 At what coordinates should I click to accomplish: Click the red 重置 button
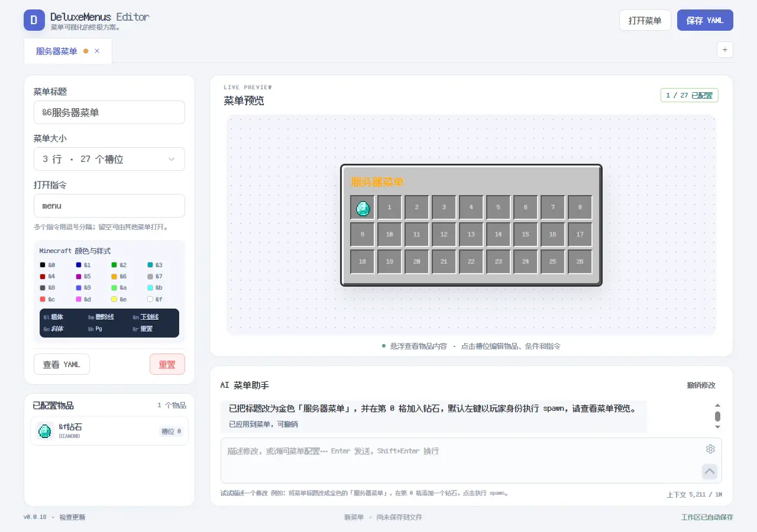point(167,364)
